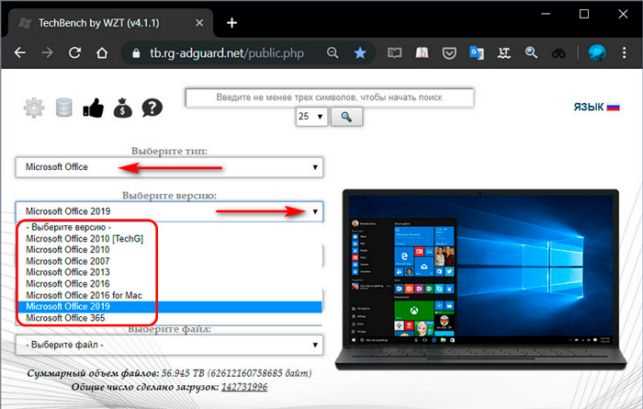Select Microsoft Office 2016 option

point(68,284)
